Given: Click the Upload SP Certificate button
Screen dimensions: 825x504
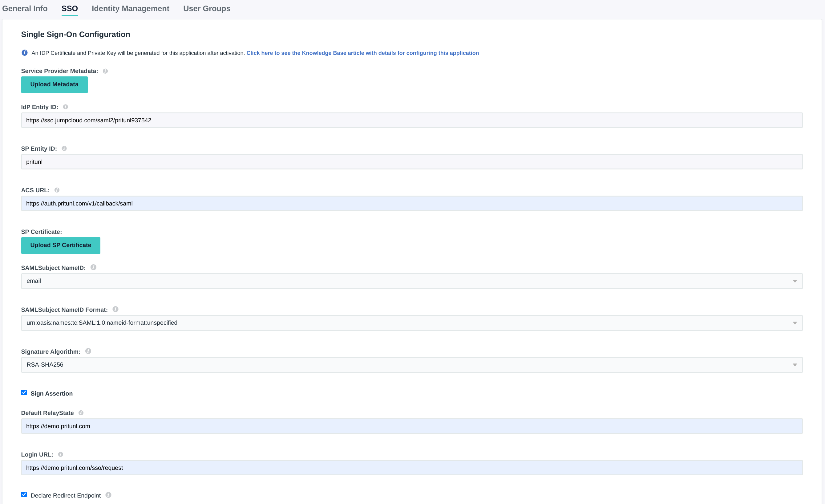Looking at the screenshot, I should (61, 245).
